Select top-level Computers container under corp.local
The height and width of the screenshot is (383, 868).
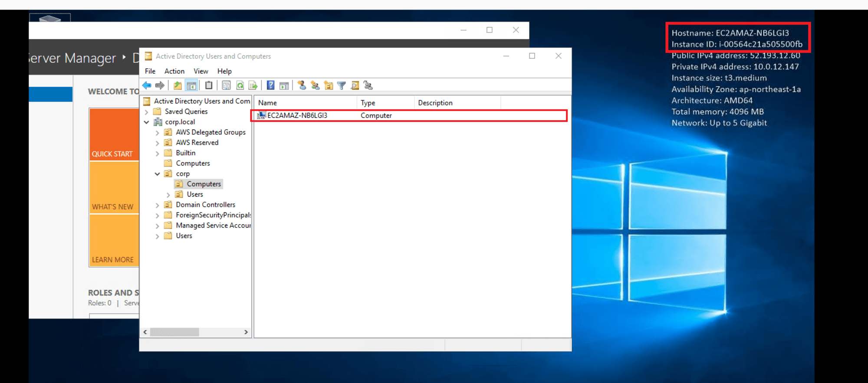(x=193, y=164)
